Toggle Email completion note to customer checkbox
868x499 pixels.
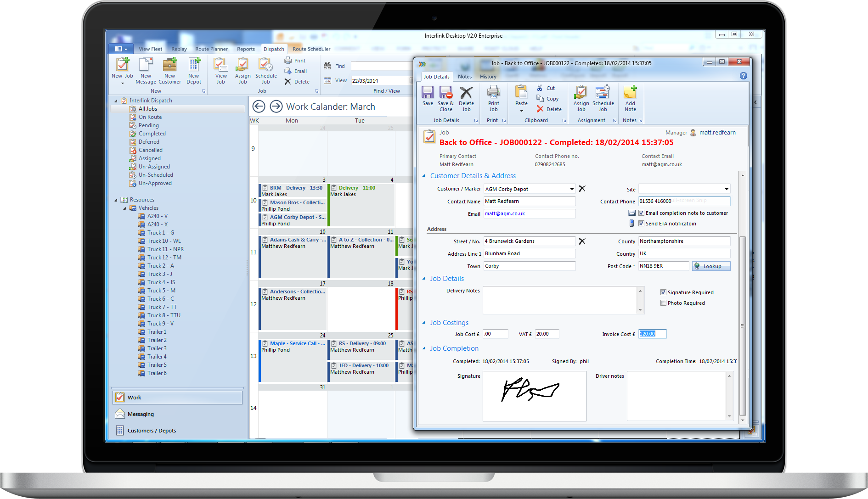tap(642, 213)
